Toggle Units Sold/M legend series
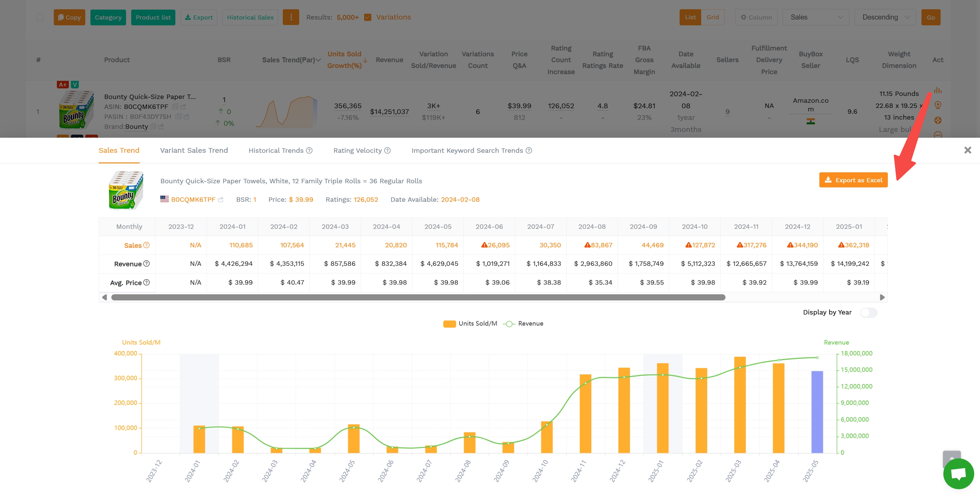The image size is (980, 494). 470,323
